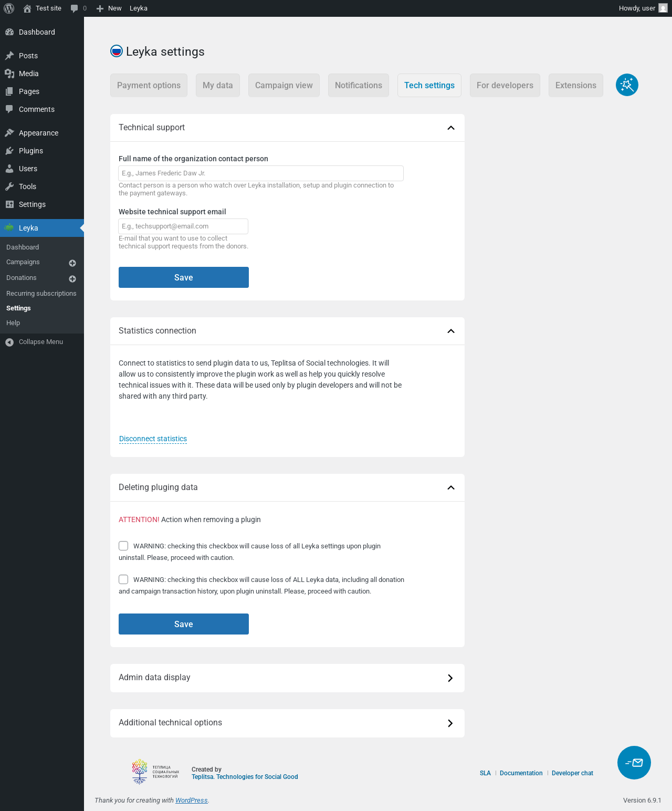Click the comments bubble icon in admin bar
The image size is (672, 811).
coord(75,8)
